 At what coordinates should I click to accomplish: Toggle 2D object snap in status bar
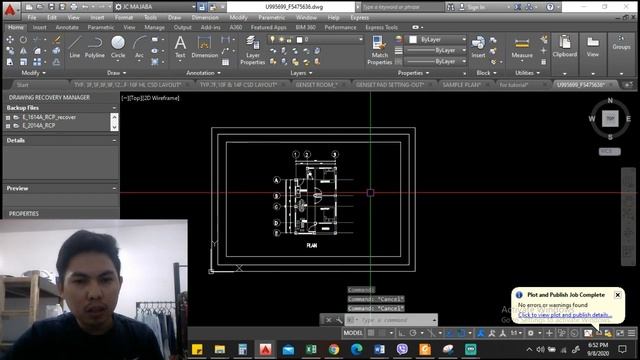pyautogui.click(x=461, y=333)
